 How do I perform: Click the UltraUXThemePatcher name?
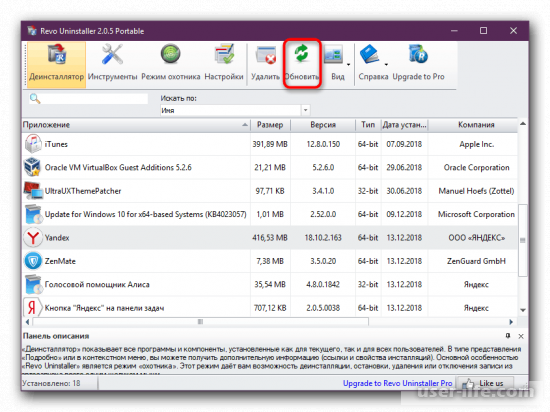[83, 191]
